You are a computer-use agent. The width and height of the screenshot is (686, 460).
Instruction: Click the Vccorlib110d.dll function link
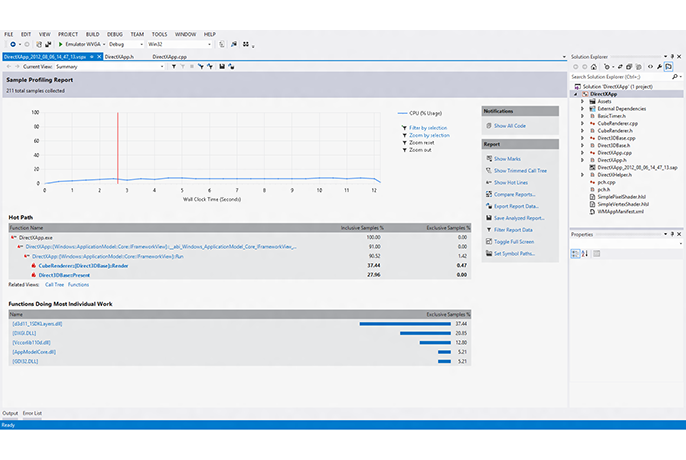click(31, 343)
